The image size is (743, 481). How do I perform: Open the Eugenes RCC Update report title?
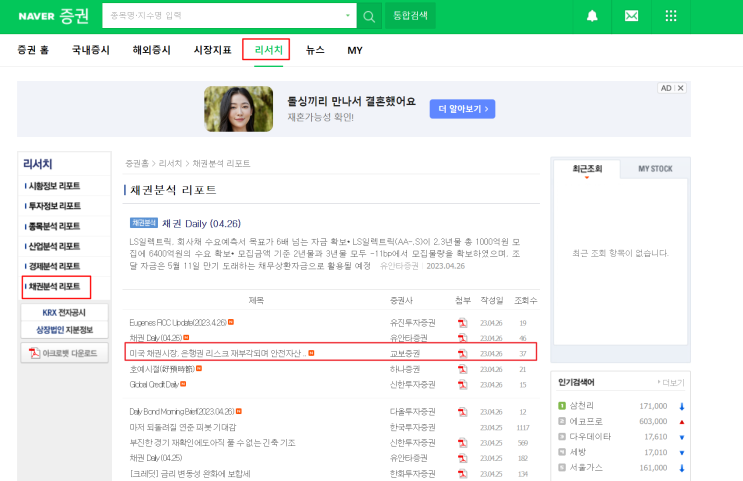(178, 323)
